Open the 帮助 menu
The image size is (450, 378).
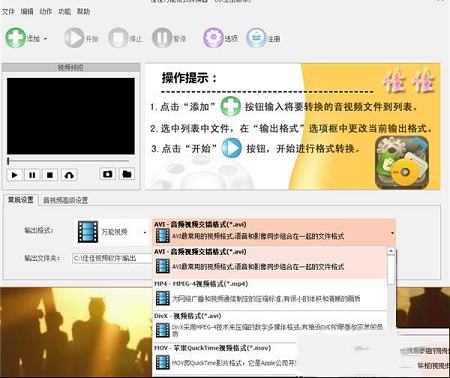coord(83,12)
